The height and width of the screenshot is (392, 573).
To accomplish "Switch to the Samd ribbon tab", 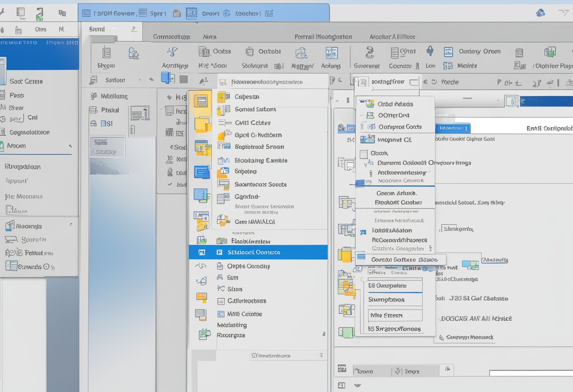I will 98,29.
